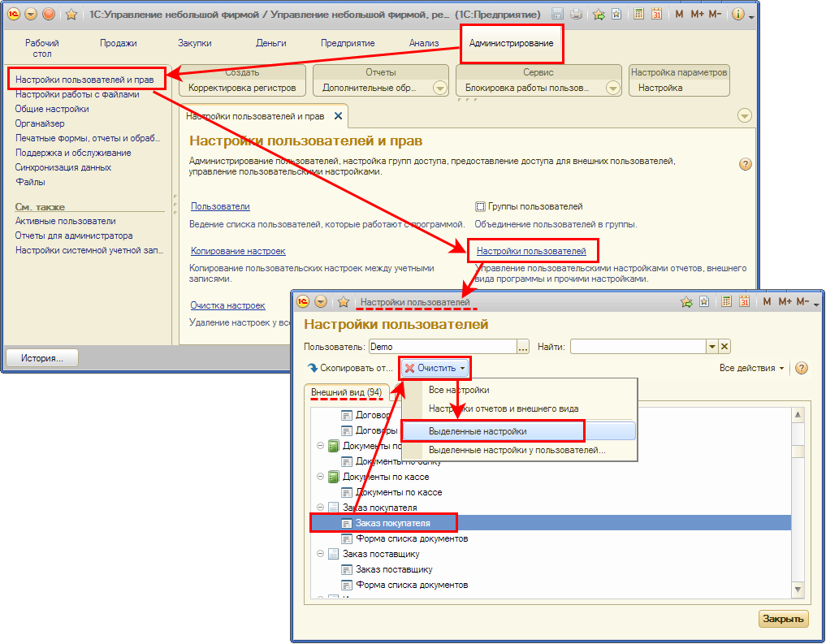
Task: Open the Пользователи link
Action: pos(220,206)
